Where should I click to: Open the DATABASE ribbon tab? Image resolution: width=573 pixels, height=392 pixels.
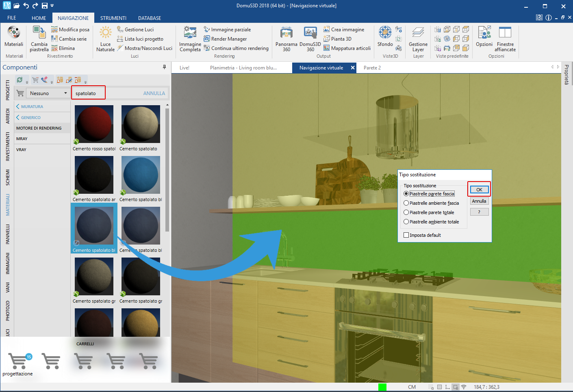[x=150, y=18]
